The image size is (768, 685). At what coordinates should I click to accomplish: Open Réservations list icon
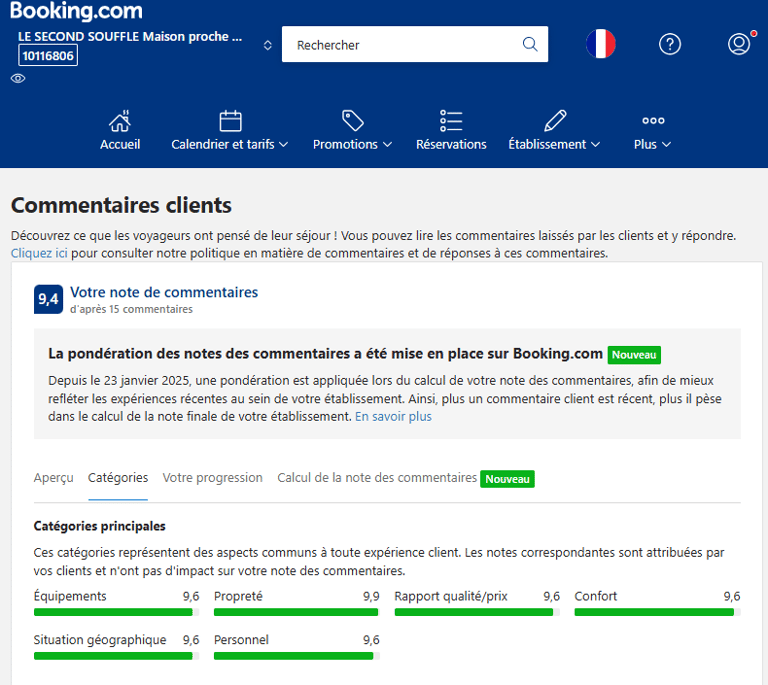point(451,120)
